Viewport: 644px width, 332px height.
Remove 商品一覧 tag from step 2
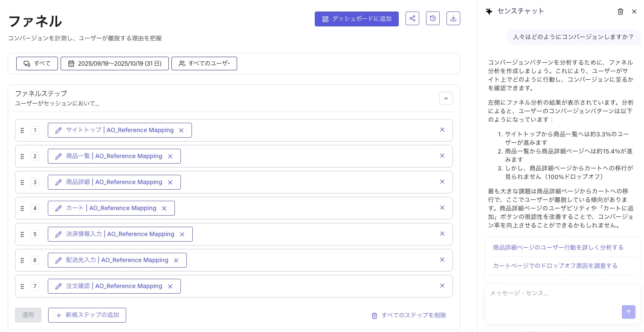[170, 156]
